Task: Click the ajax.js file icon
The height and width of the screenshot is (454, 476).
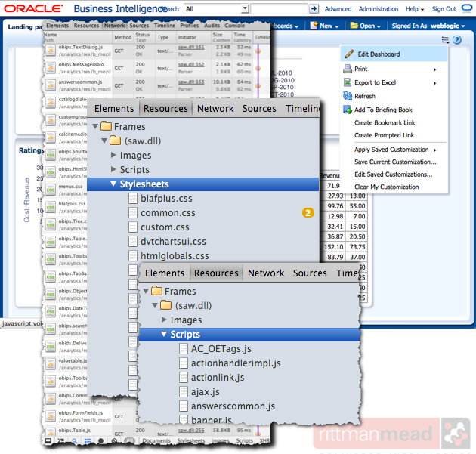Action: pyautogui.click(x=184, y=392)
